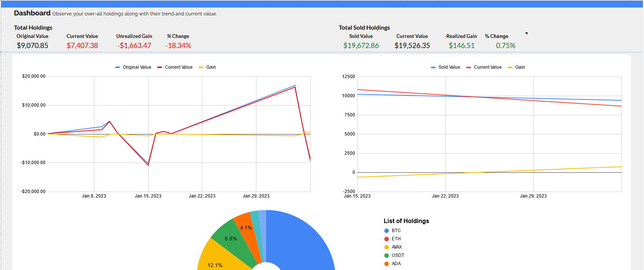Click the Total Sold Holdings label

[364, 28]
